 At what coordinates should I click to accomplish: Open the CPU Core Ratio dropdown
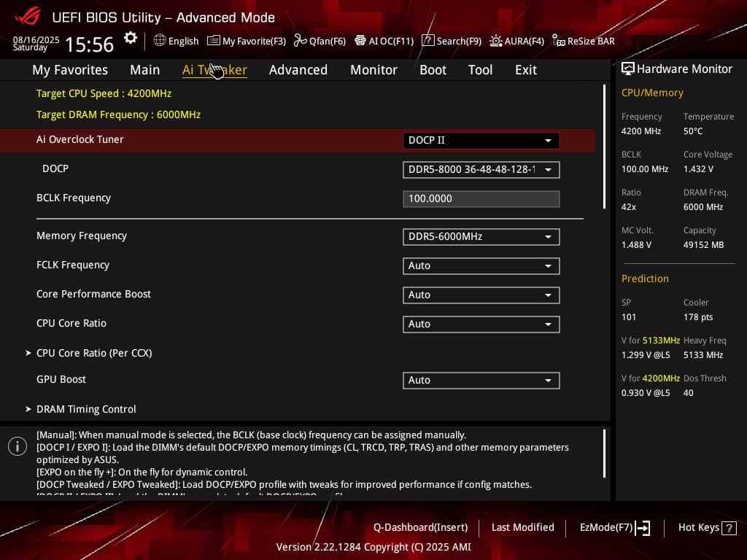pyautogui.click(x=481, y=324)
